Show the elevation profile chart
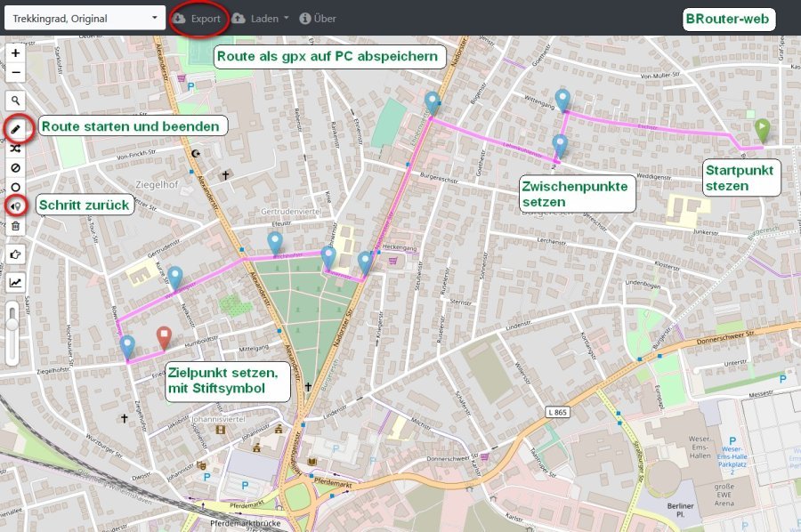The image size is (801, 532). tap(15, 283)
